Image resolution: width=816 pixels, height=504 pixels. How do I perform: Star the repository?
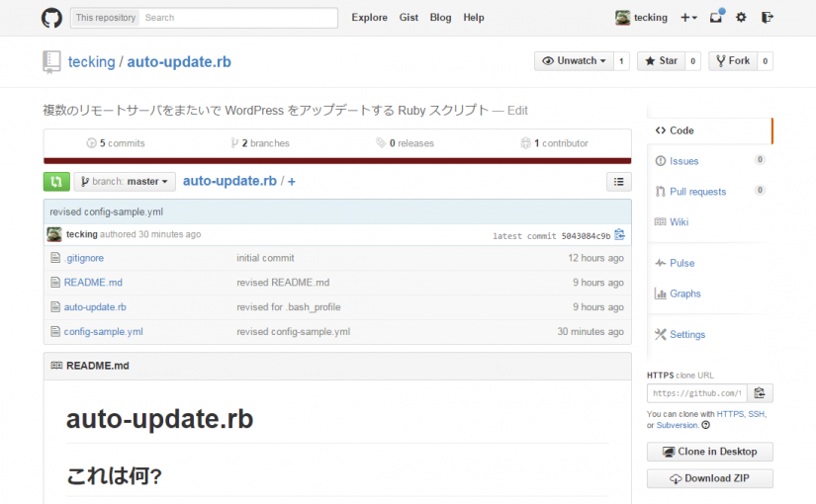[661, 61]
